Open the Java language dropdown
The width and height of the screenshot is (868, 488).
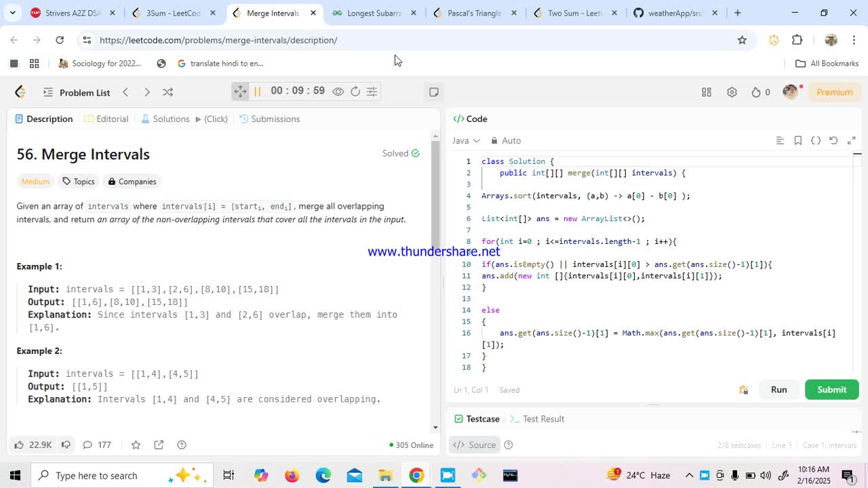click(466, 140)
